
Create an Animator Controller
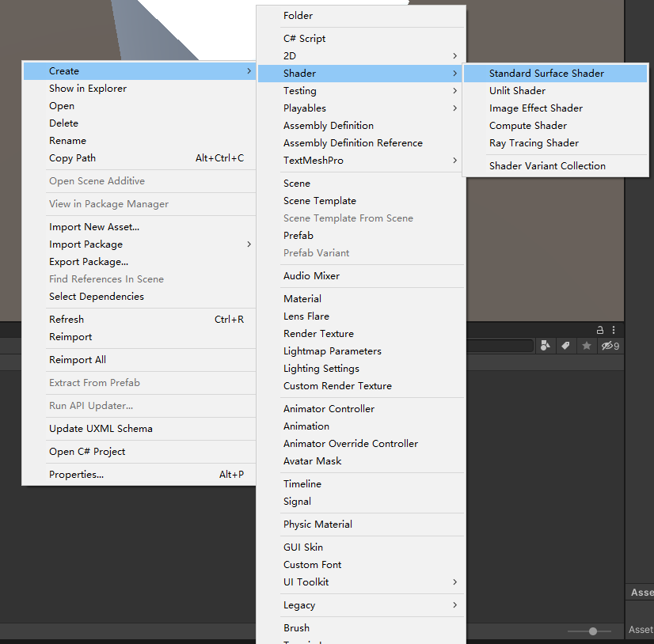361,409
